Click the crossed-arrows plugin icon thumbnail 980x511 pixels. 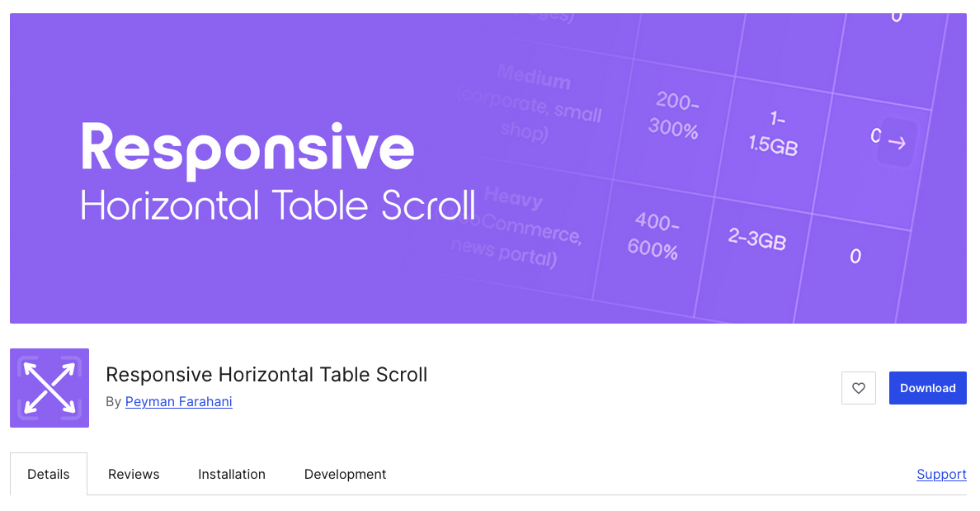49,388
